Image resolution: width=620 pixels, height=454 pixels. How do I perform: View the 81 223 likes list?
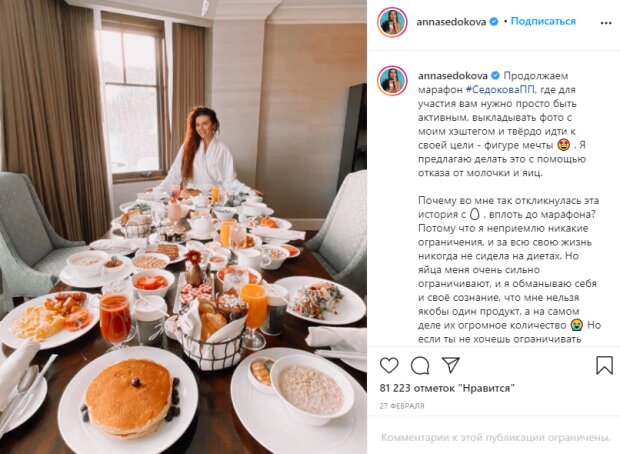[x=447, y=388]
